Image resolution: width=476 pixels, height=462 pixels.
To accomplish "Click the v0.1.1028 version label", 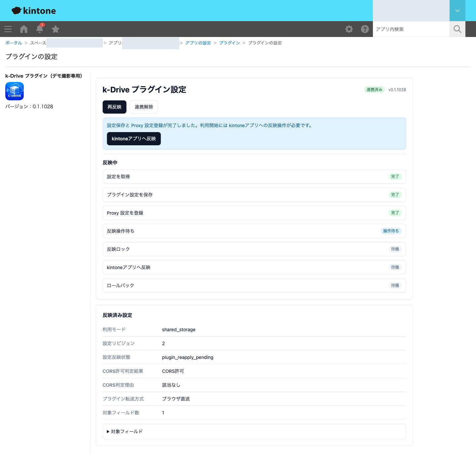I will [397, 90].
